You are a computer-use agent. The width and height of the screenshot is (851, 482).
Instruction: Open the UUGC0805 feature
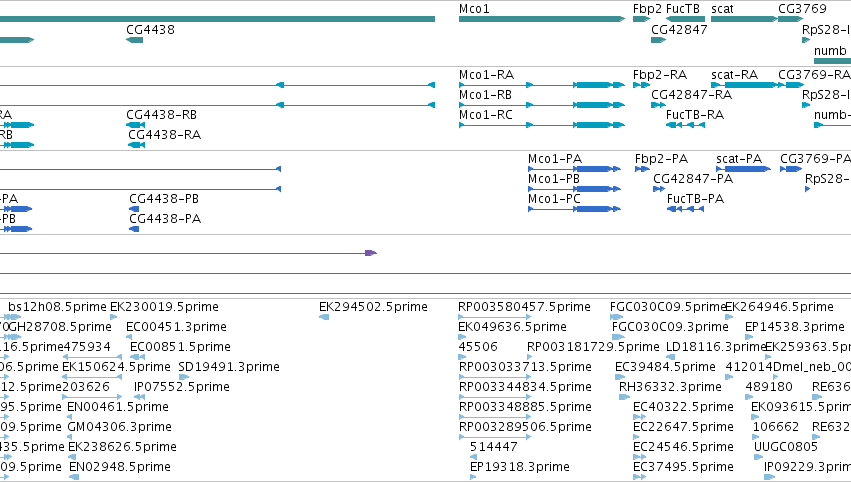758,457
